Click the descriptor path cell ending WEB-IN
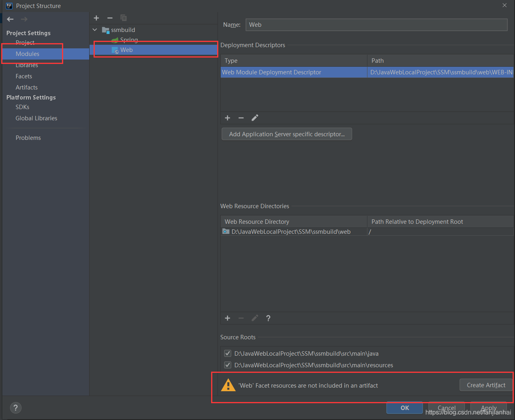 [x=441, y=72]
